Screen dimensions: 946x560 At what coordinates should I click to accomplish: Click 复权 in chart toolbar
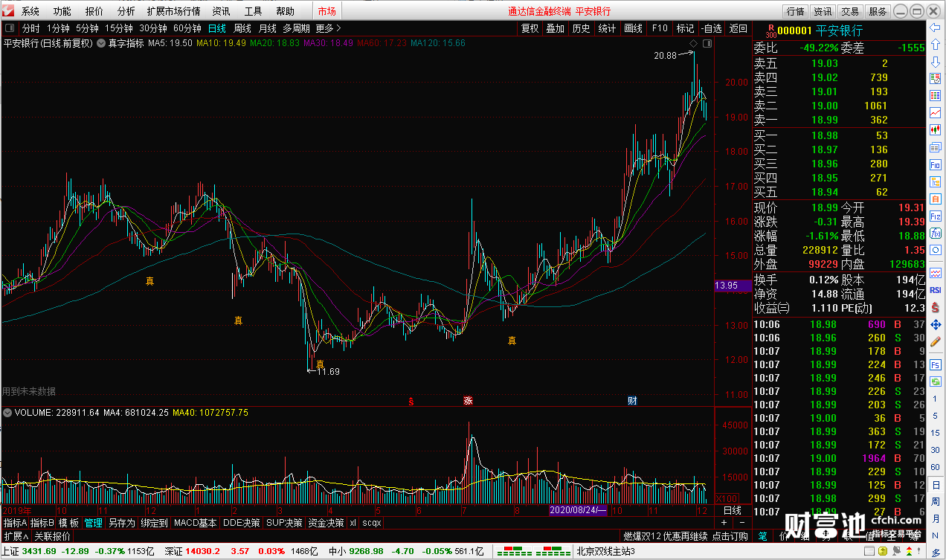tap(530, 28)
